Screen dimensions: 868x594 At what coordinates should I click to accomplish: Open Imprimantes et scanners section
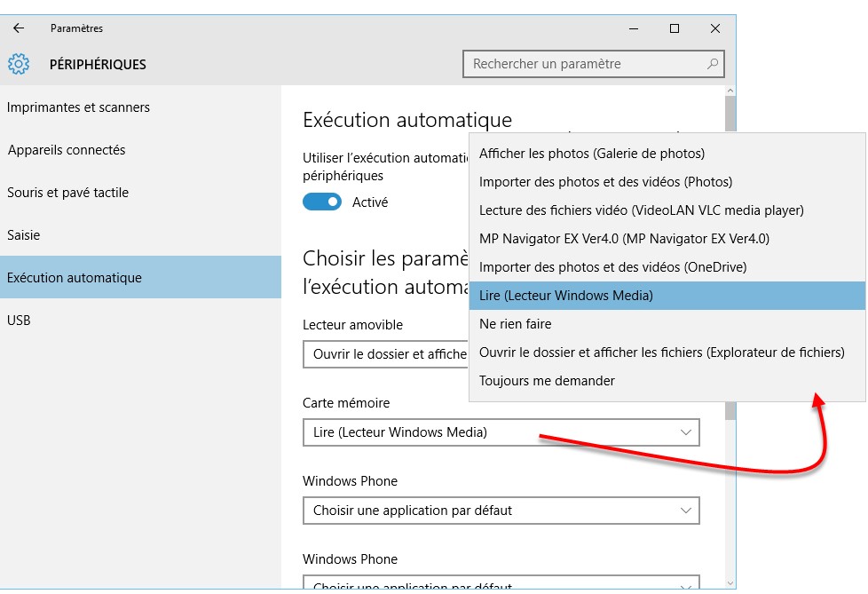(x=78, y=107)
